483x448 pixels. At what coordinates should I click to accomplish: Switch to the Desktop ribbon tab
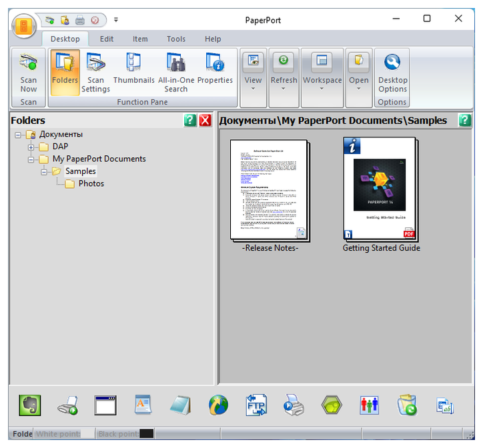click(65, 39)
